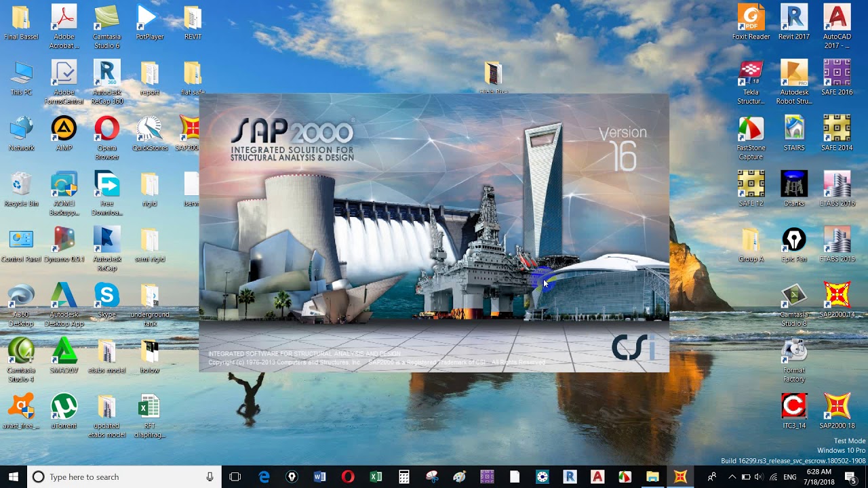Show hidden system tray icons chevron
Screen dimensions: 868x488
732,477
